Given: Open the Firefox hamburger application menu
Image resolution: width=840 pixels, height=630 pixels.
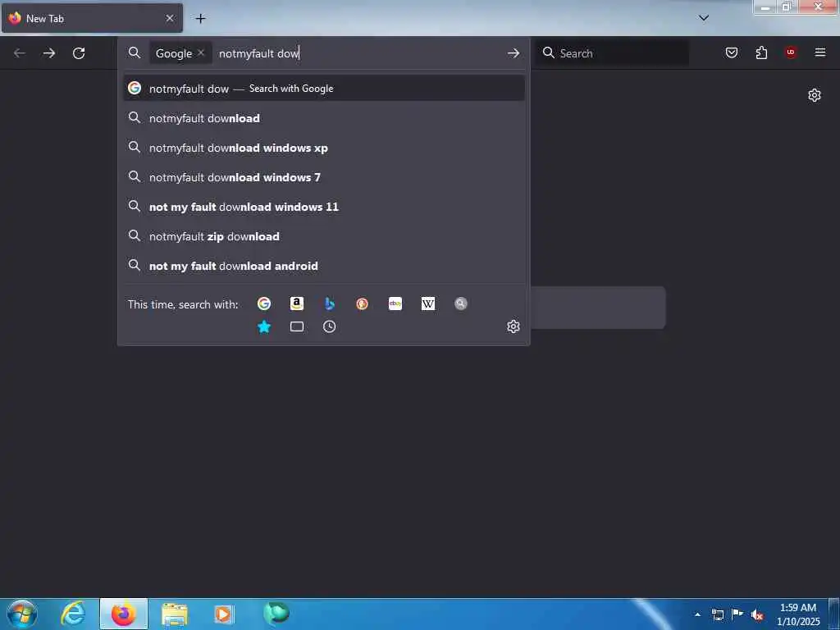Looking at the screenshot, I should click(x=819, y=52).
